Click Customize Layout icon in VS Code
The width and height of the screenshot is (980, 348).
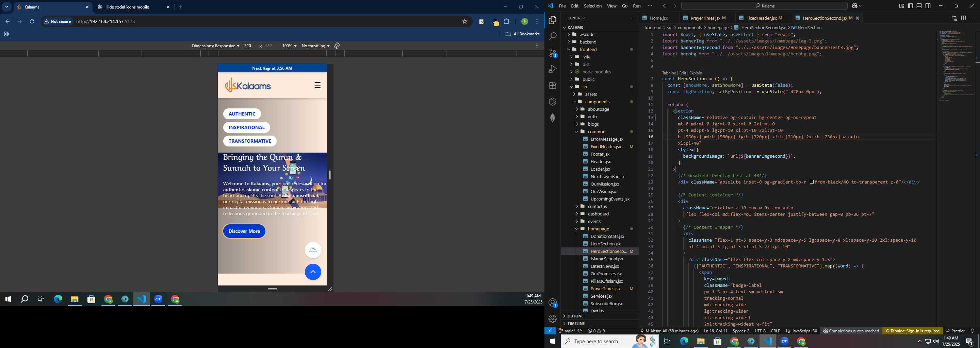click(x=901, y=6)
